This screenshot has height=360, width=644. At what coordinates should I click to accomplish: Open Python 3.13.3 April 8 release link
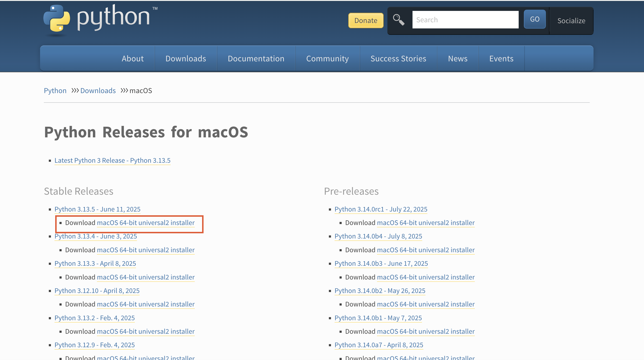coord(95,263)
